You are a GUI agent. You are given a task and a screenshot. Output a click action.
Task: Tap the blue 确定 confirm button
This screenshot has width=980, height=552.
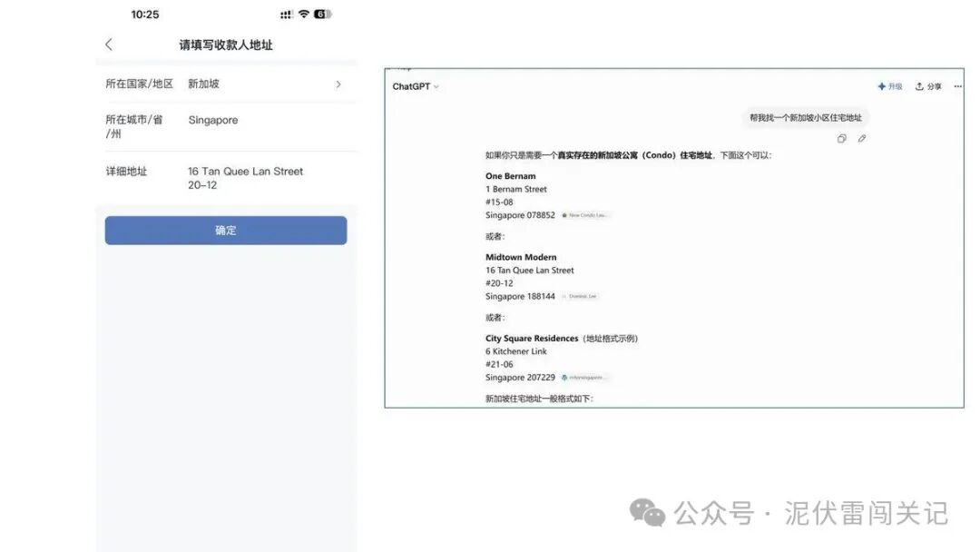226,230
